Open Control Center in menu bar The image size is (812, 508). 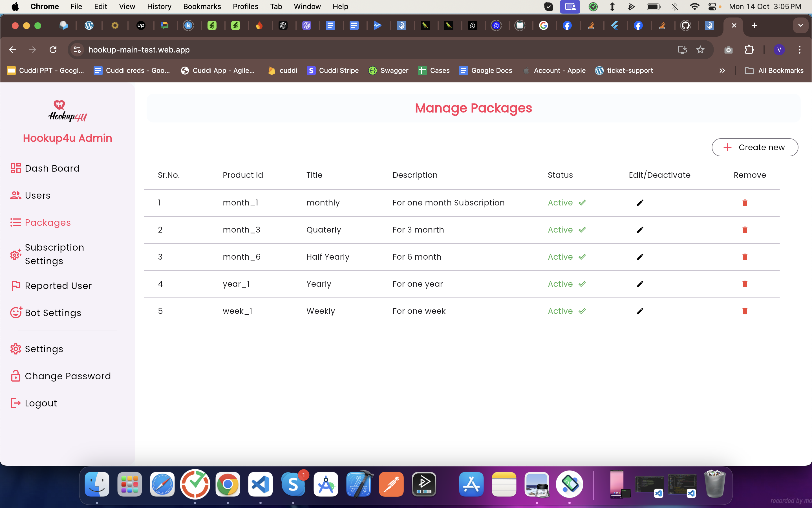(x=712, y=6)
